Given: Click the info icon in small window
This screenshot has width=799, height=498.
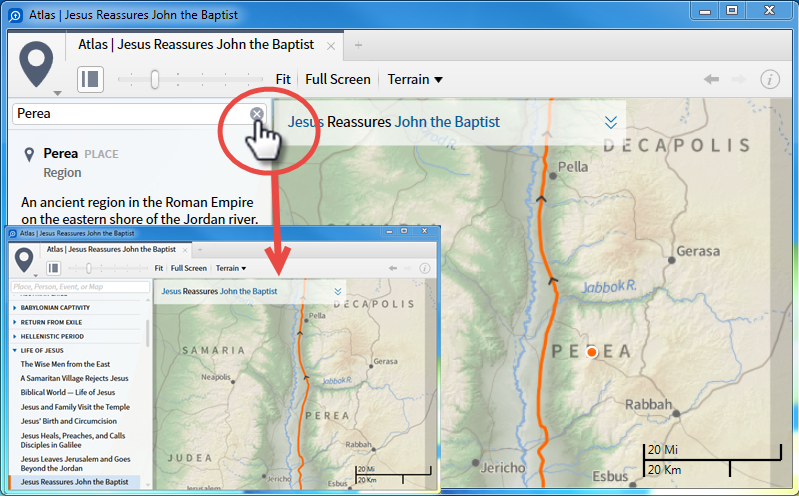Looking at the screenshot, I should click(424, 268).
